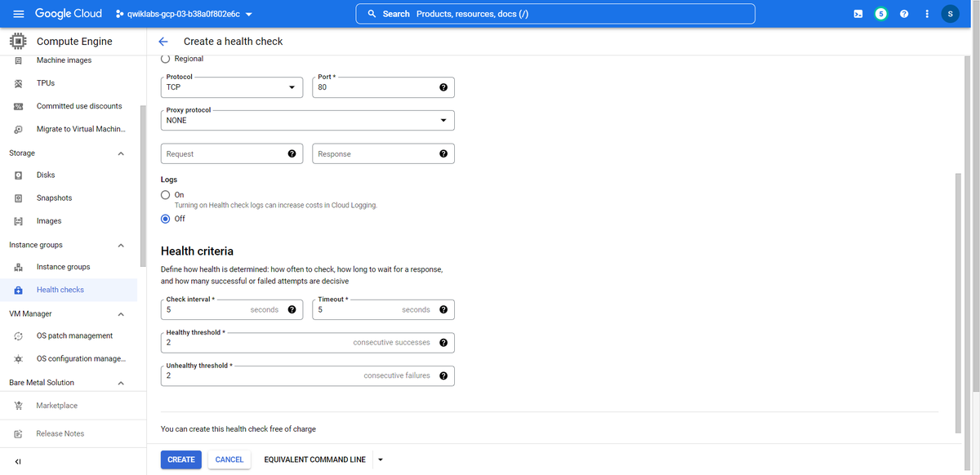Click the Timeout input field

point(383,309)
